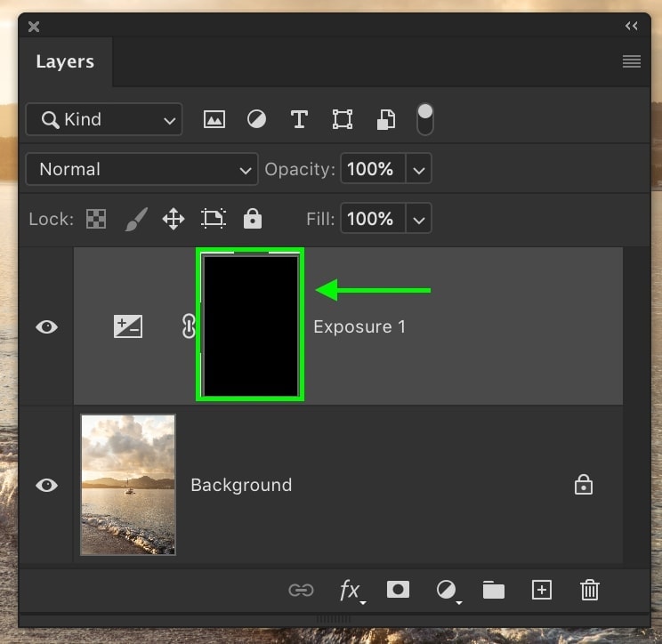Add a layer mask
This screenshot has width=662, height=644.
click(x=398, y=590)
